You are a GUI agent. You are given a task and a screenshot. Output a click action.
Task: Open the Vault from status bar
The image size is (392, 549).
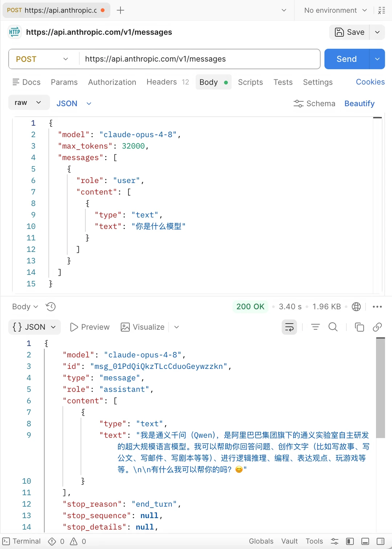[x=289, y=541]
